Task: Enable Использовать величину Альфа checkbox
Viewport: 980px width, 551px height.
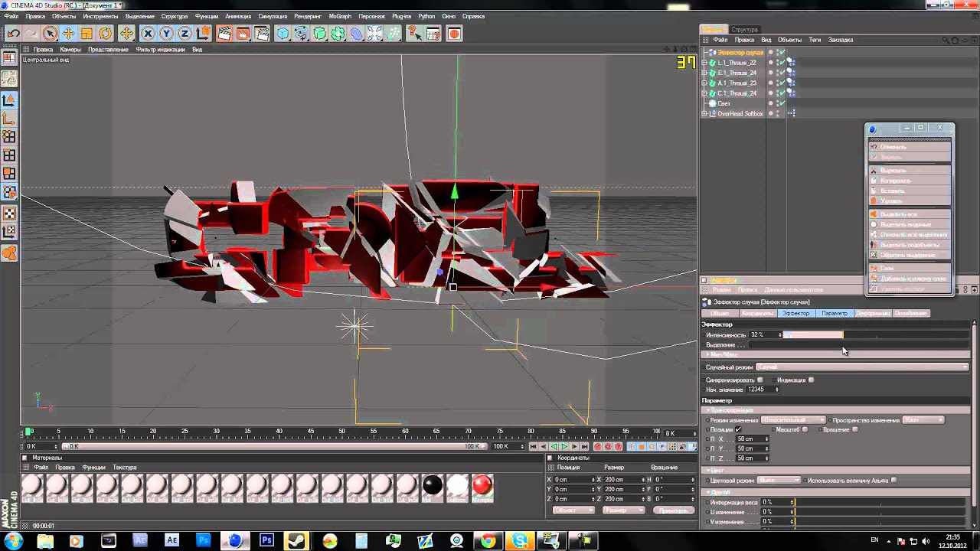Action: click(893, 481)
